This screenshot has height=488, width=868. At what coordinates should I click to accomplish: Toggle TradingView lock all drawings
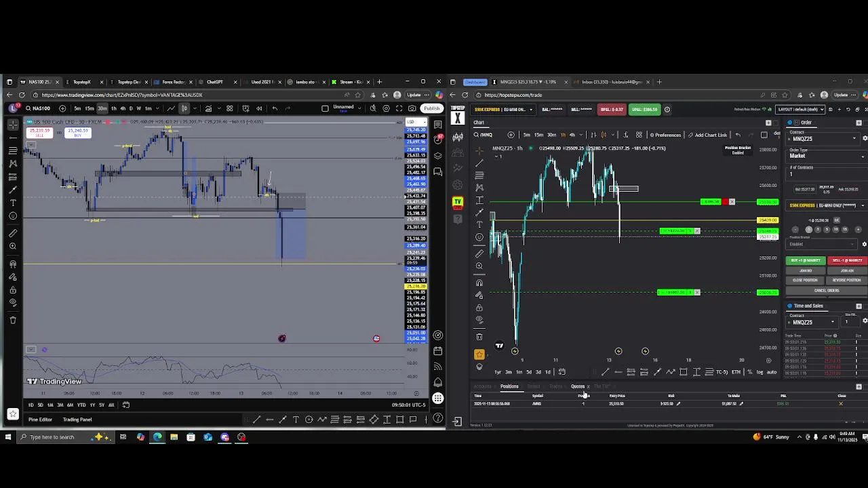click(x=13, y=289)
